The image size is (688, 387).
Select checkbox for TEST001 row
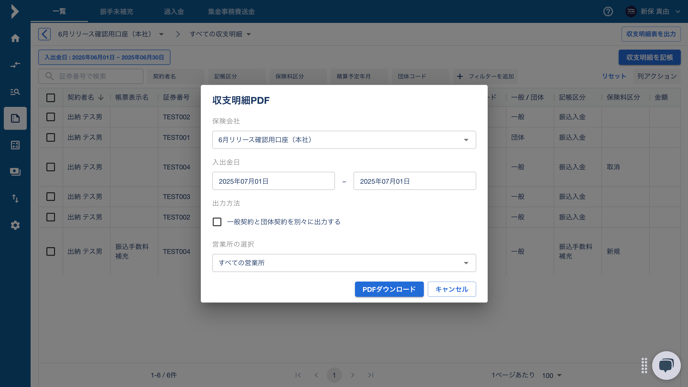click(50, 137)
